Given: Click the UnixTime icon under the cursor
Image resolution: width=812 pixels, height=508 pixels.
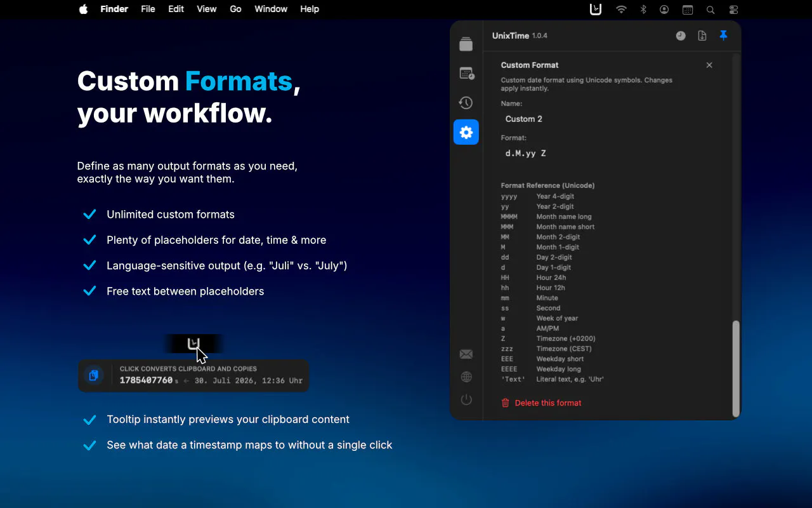Looking at the screenshot, I should coord(193,344).
